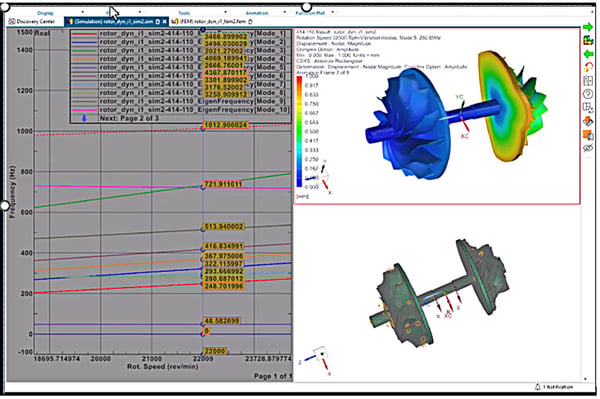Click the Frequency (Hz) axis title
The width and height of the screenshot is (600, 399).
click(12, 192)
